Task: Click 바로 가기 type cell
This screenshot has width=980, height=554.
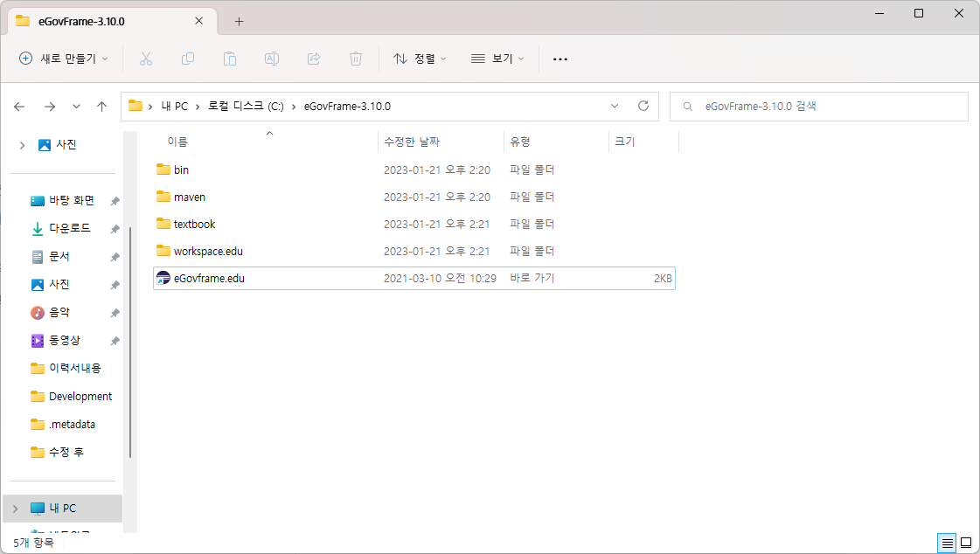Action: (x=532, y=278)
